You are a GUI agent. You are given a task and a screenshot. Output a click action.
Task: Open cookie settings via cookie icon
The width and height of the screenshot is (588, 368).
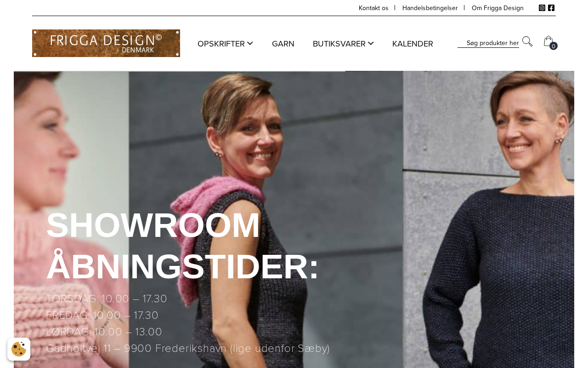[x=19, y=349]
